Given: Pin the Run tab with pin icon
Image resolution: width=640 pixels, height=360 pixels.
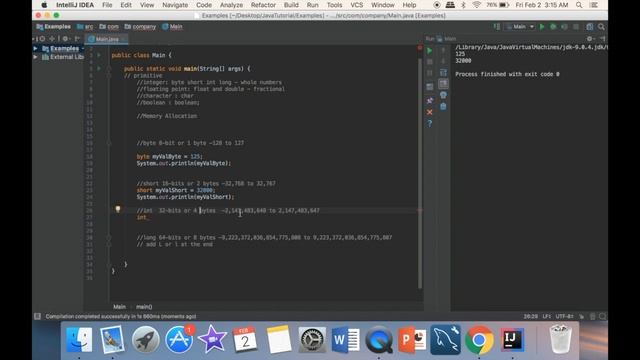Looking at the screenshot, I should coord(429,100).
